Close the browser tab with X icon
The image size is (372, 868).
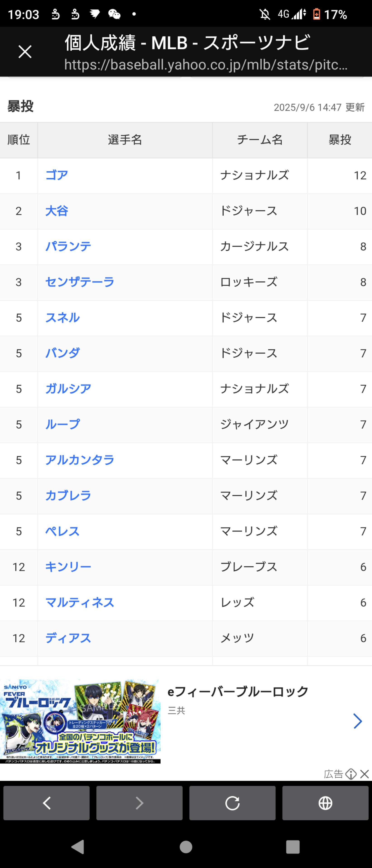[25, 52]
